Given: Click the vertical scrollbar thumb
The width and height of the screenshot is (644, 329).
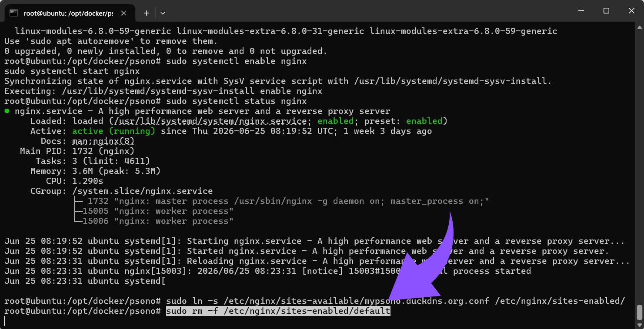Looking at the screenshot, I should [639, 312].
